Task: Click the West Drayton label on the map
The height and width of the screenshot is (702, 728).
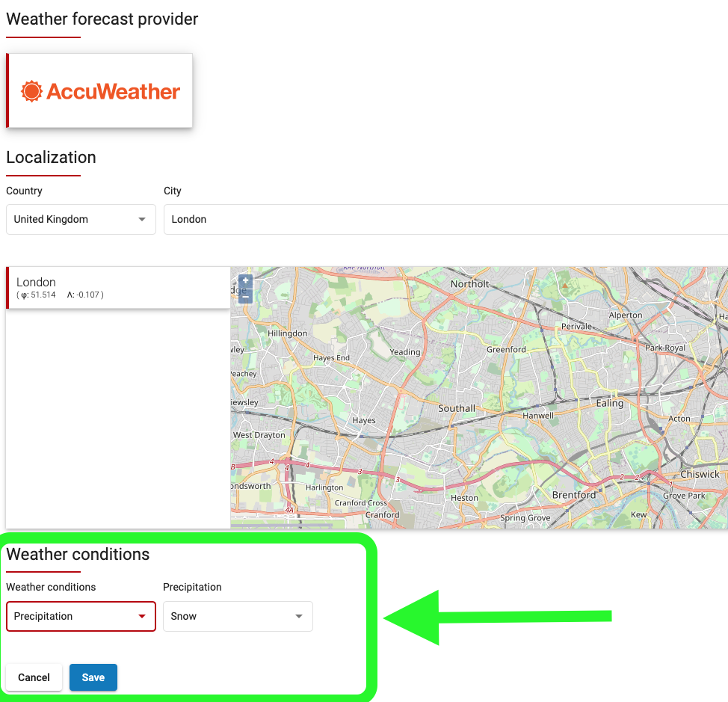Action: (x=259, y=435)
